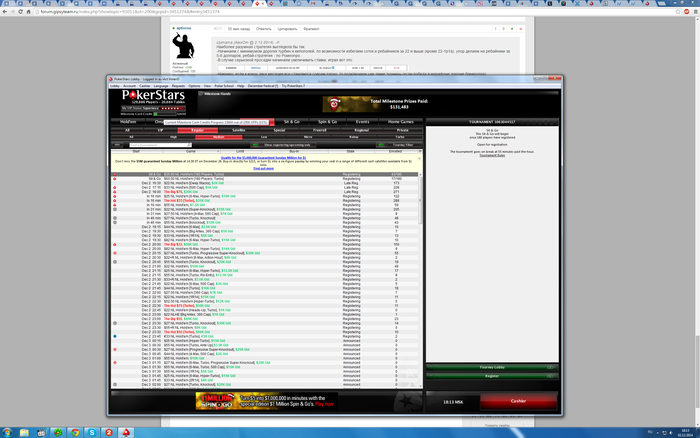Open the Lobby menu in PokerStars
This screenshot has width=700, height=438.
point(115,86)
